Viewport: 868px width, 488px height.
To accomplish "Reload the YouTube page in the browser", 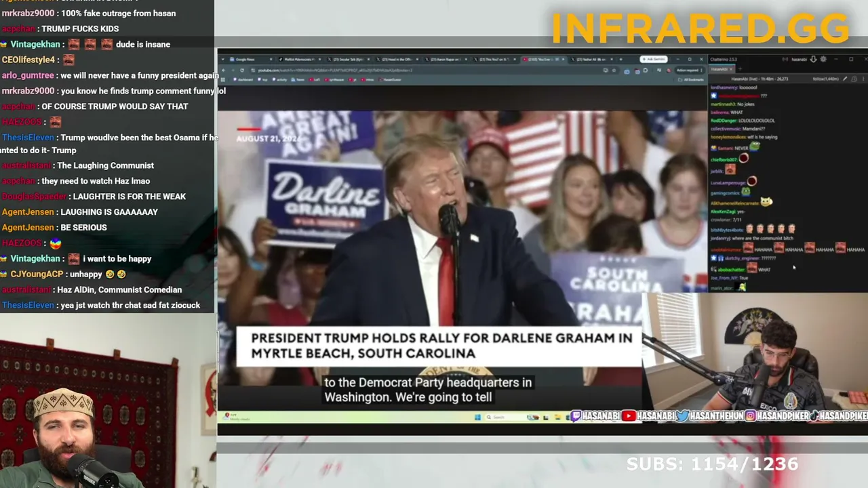I will tap(242, 70).
